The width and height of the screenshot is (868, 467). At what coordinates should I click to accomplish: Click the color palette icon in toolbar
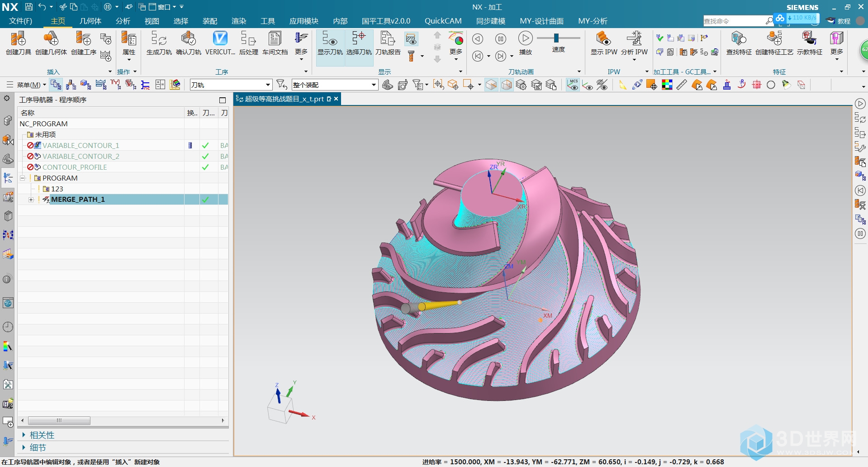click(x=667, y=85)
